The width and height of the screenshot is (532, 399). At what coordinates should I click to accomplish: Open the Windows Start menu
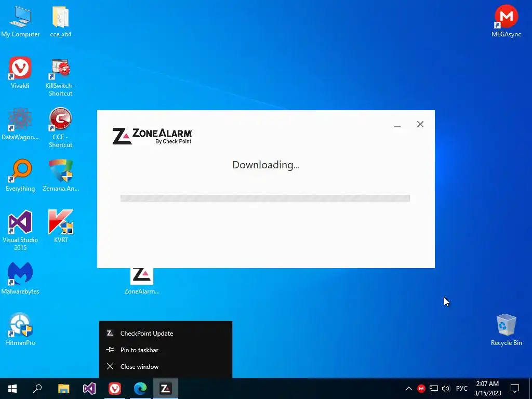[12, 389]
